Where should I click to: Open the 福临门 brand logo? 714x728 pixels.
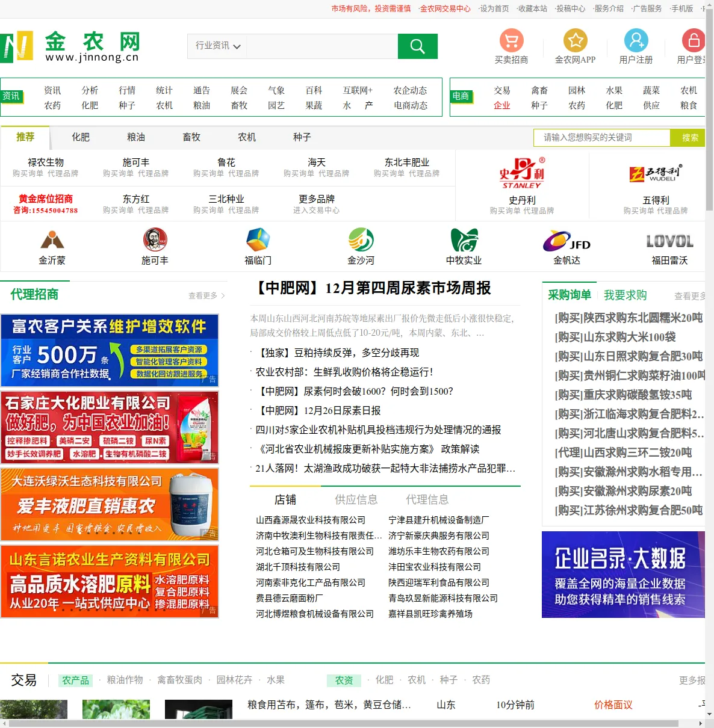pyautogui.click(x=258, y=240)
